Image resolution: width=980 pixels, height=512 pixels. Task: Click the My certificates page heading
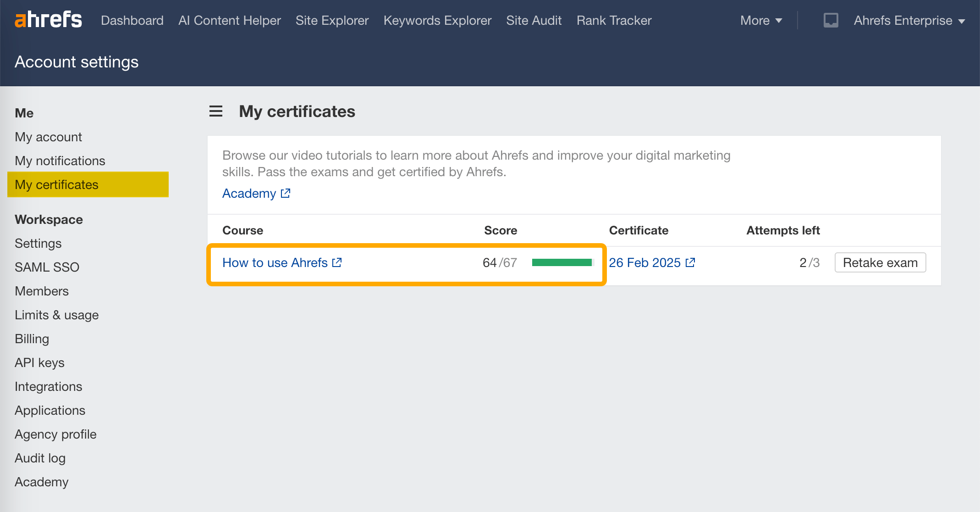[x=297, y=111]
